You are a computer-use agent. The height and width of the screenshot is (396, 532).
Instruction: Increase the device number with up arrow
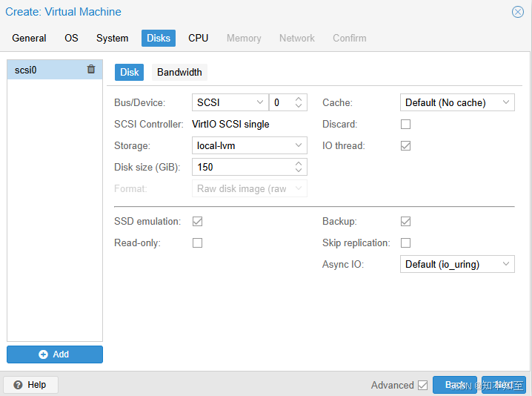pyautogui.click(x=299, y=99)
